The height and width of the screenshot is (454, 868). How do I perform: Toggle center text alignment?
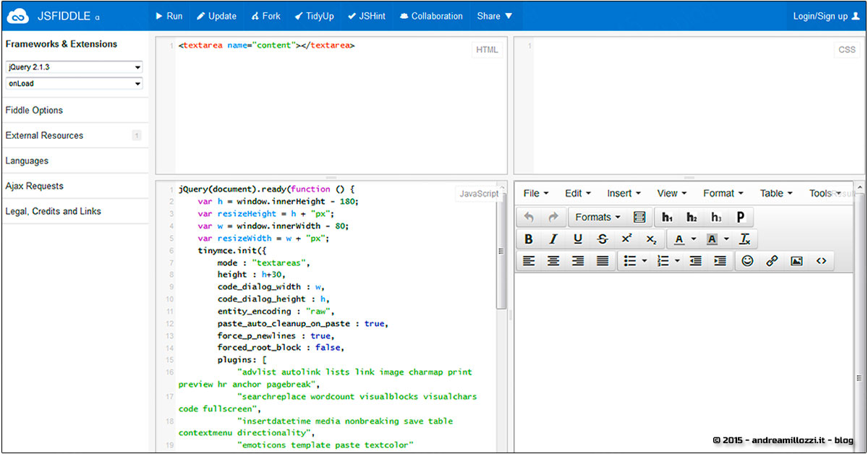click(554, 261)
